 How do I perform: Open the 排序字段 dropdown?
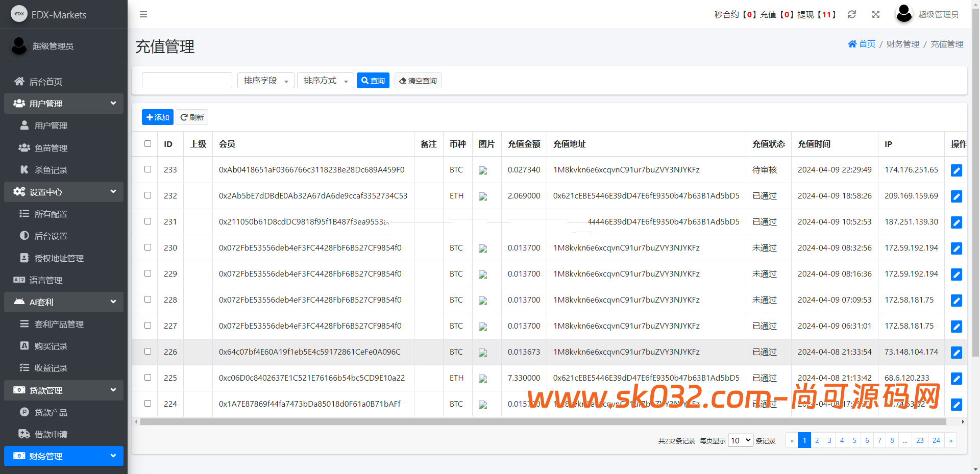click(x=265, y=81)
